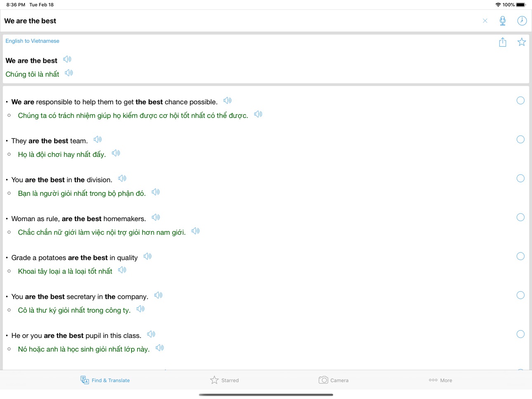Tap the search field containing 'We are the best'

[x=239, y=21]
